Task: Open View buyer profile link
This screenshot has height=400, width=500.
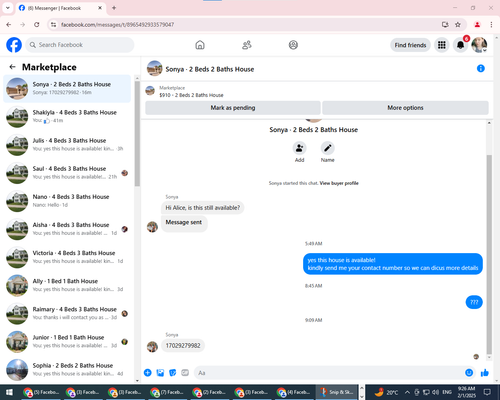Action: 339,183
